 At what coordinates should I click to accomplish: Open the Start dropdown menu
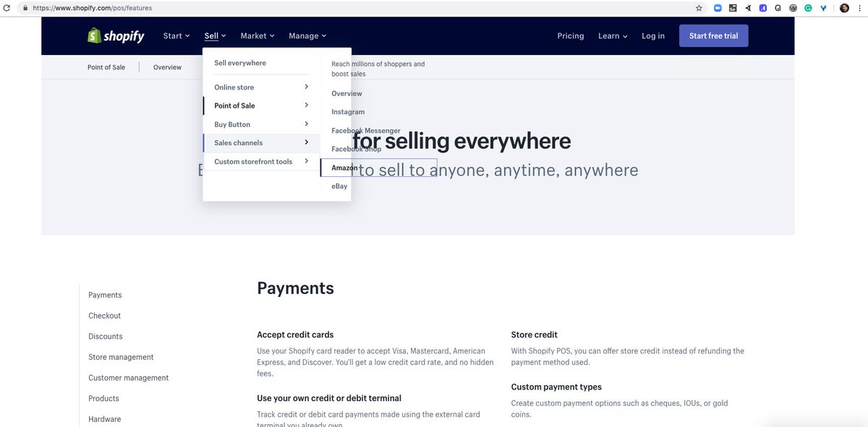coord(176,35)
